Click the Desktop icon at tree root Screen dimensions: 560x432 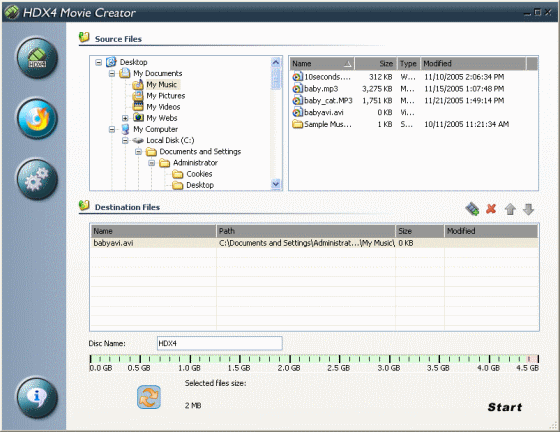111,62
